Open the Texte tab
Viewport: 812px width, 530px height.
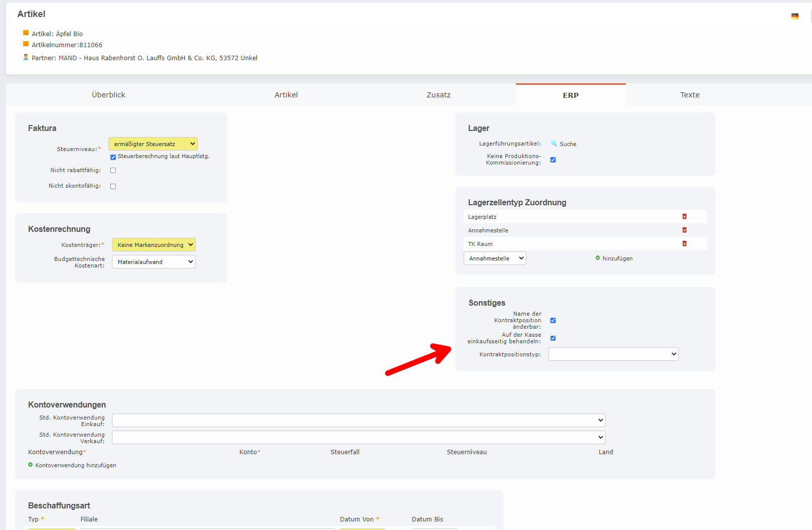689,95
